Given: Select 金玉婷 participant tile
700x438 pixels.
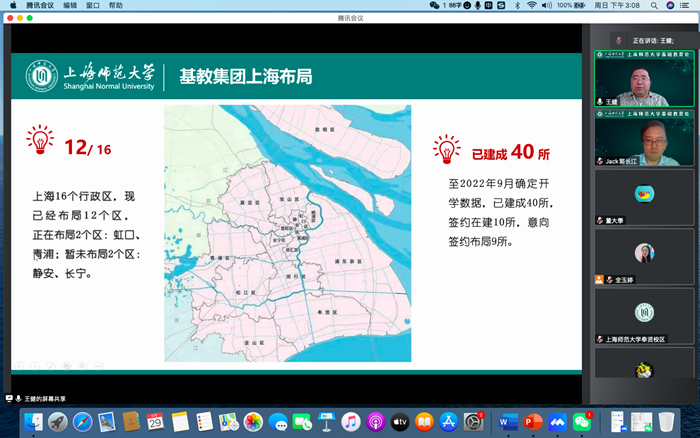Looking at the screenshot, I should pyautogui.click(x=644, y=257).
